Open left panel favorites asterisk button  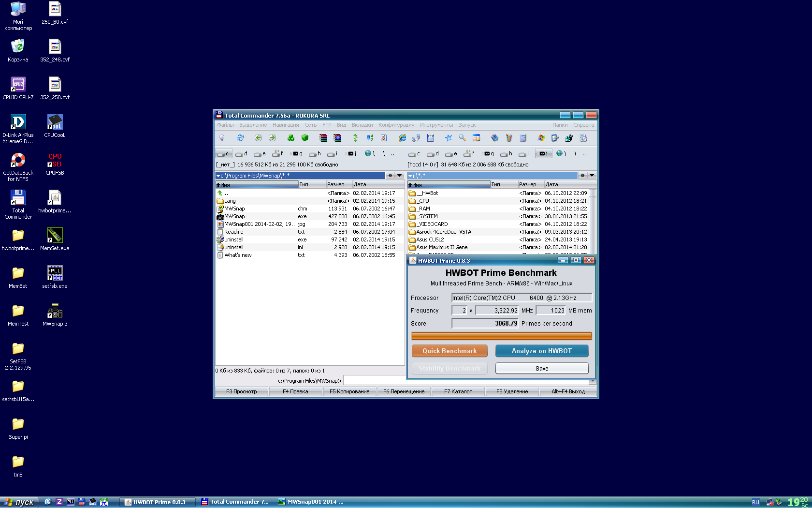pos(390,176)
